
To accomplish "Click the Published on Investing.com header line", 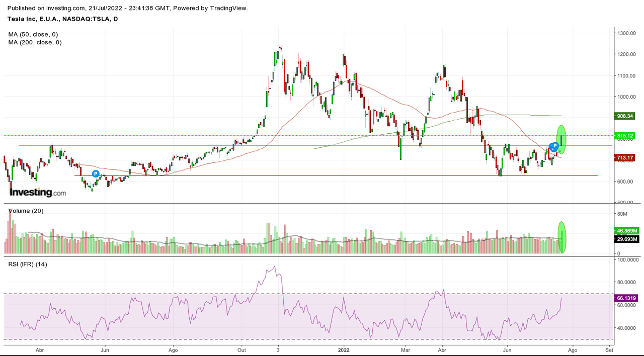I will 128,8.
